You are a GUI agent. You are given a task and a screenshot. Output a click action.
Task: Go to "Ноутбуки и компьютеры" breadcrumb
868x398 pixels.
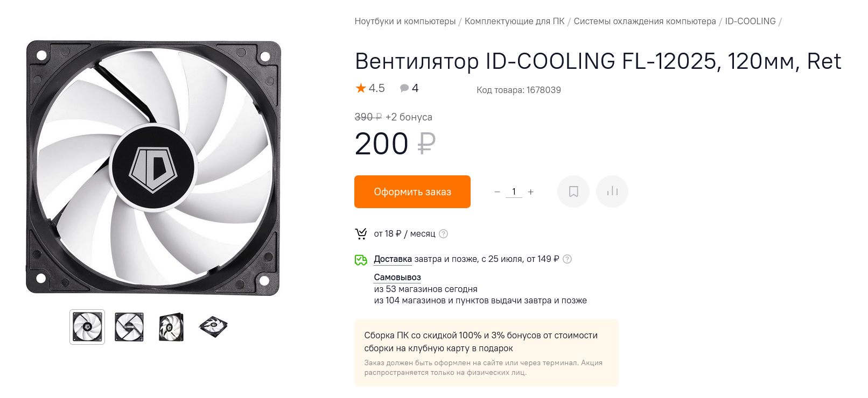405,22
